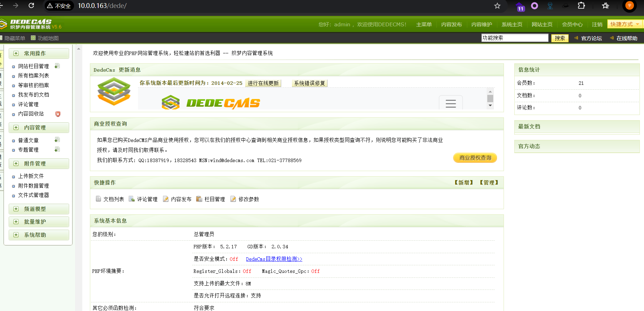
Task: Click the 评论管理 shortcut icon in 快捷操作
Action: tap(132, 199)
